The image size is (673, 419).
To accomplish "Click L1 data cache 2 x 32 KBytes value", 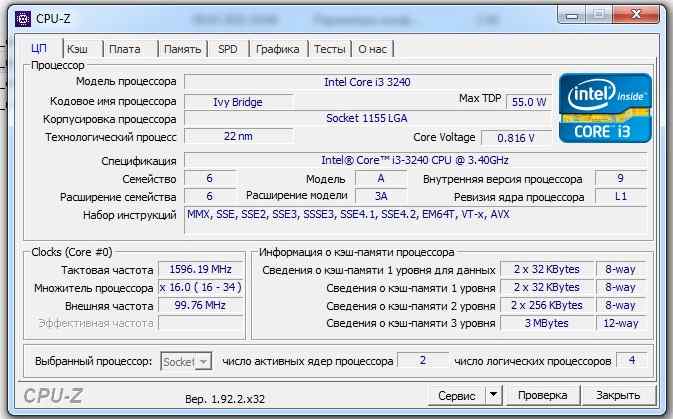I will 547,270.
